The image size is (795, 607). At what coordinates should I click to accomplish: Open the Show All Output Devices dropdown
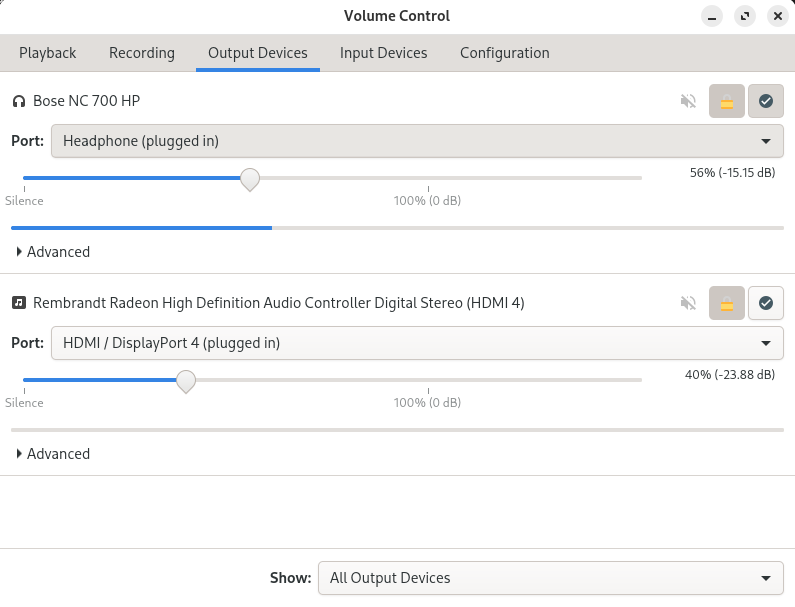click(550, 578)
